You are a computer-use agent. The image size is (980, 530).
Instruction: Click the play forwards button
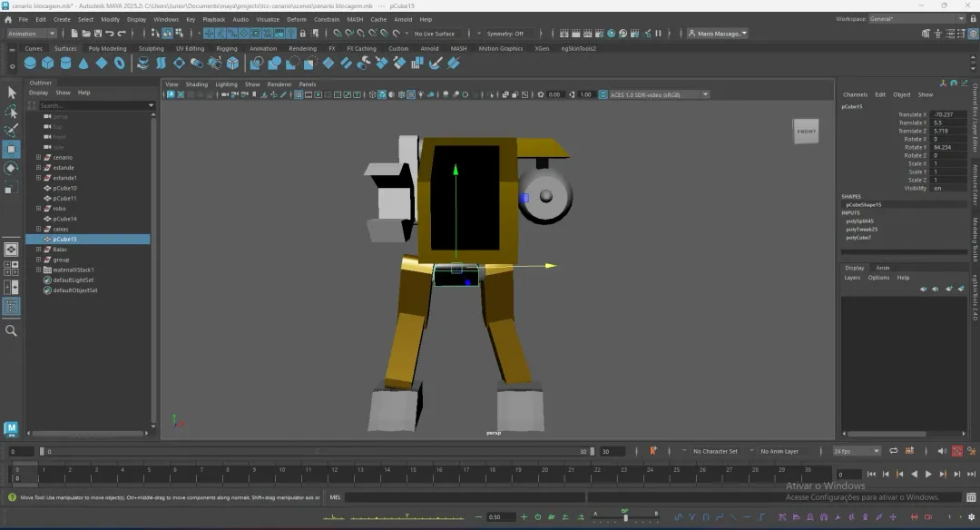tap(928, 475)
